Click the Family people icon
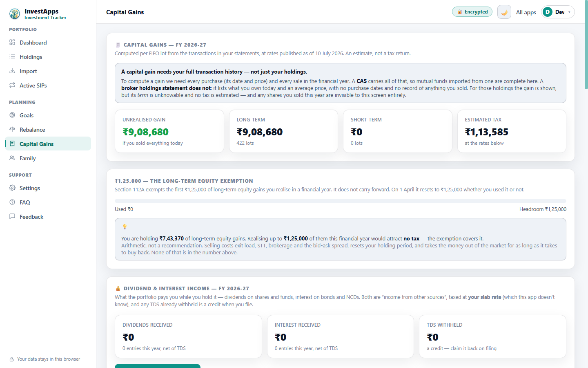Screen dimensions: 588x368 pos(12,158)
